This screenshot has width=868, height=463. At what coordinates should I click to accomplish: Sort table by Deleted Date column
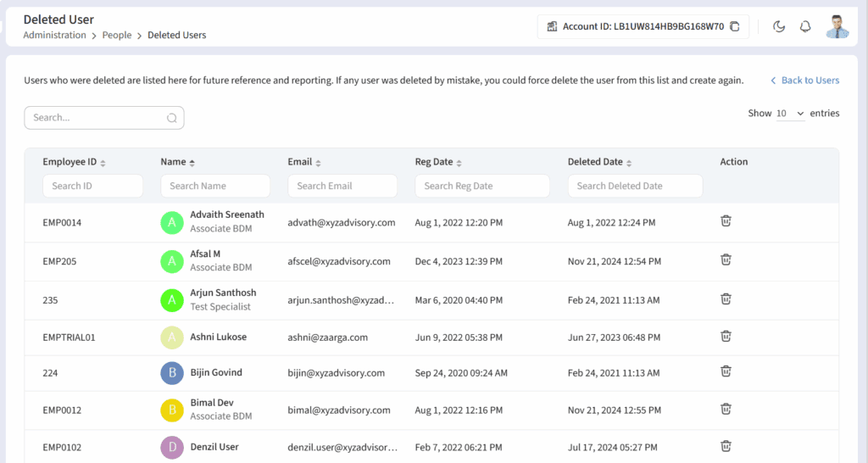(599, 162)
